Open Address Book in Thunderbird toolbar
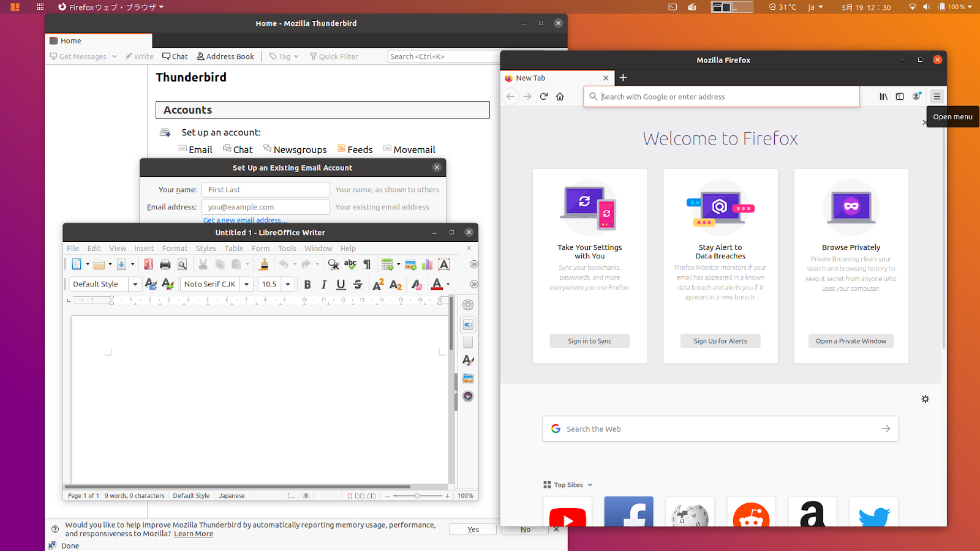 point(225,56)
